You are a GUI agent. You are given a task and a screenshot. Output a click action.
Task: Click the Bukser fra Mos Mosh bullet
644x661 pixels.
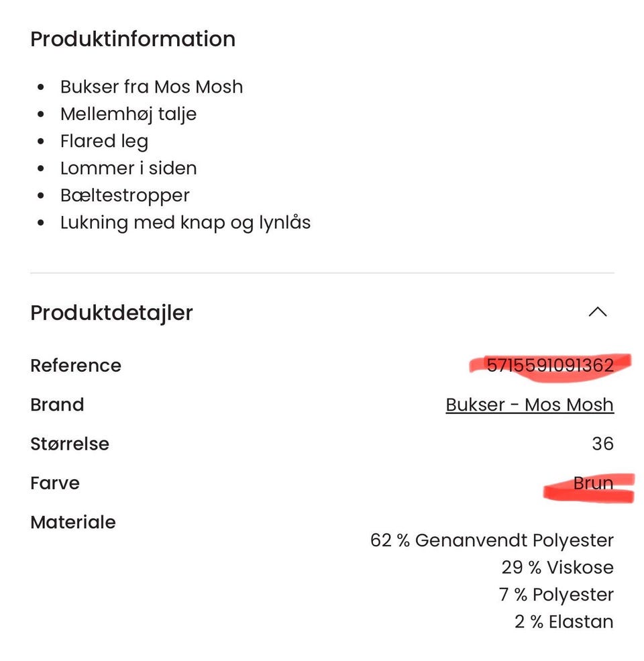[152, 87]
